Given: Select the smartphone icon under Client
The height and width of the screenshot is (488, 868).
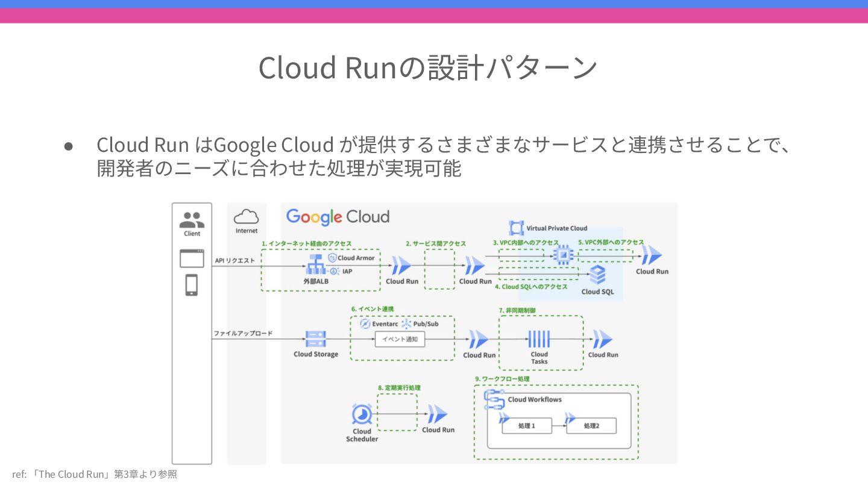Looking at the screenshot, I should [x=192, y=285].
